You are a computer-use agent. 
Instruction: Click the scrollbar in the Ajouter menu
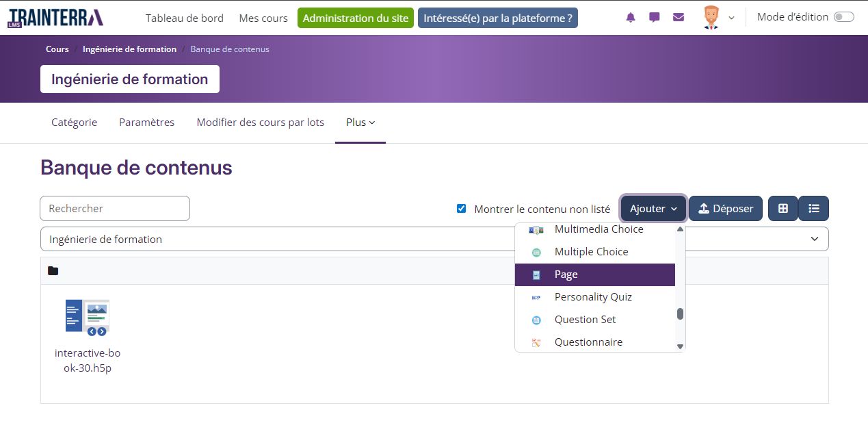point(680,314)
